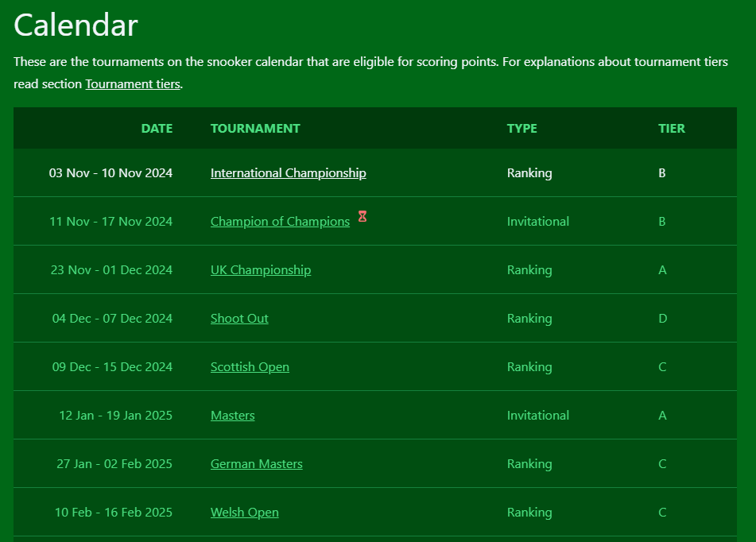Click Ranking type in Welsh Open row
This screenshot has width=756, height=542.
pyautogui.click(x=529, y=512)
